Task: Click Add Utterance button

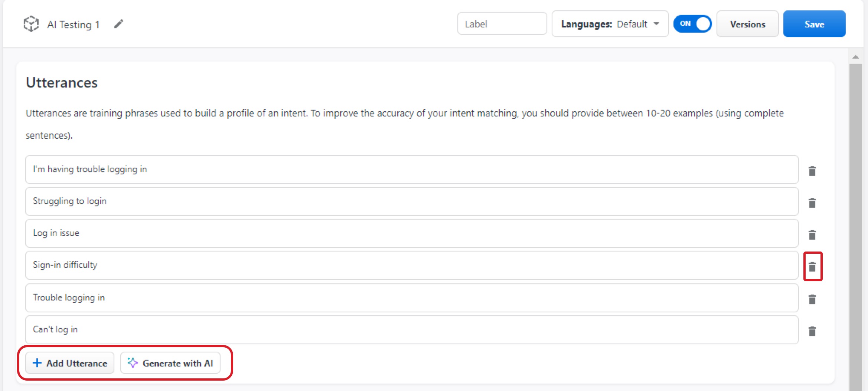Action: pos(70,363)
